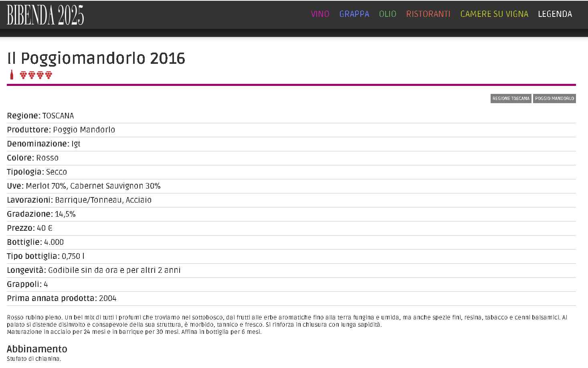Click the Il Poggiomandorlo 2016 title

96,59
